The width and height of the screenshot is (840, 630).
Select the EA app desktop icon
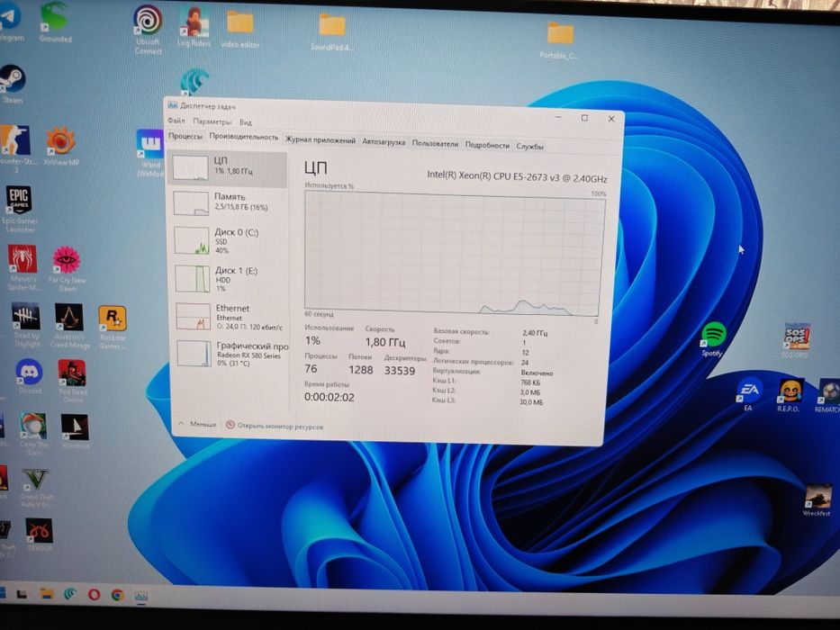tap(748, 394)
